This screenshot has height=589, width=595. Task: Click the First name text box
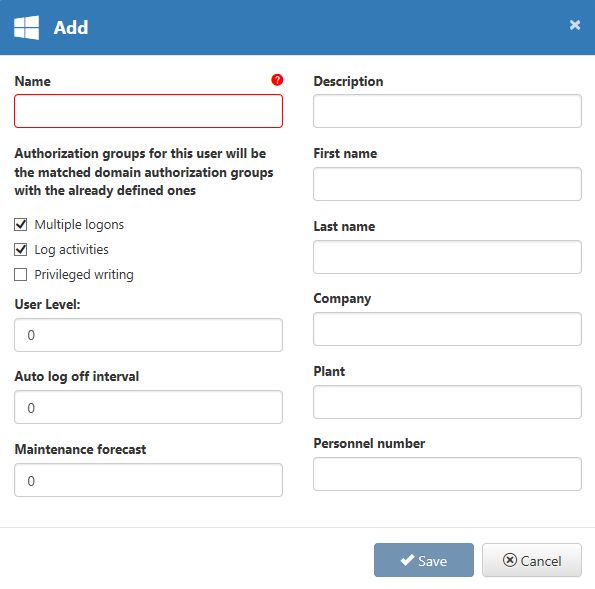(447, 184)
